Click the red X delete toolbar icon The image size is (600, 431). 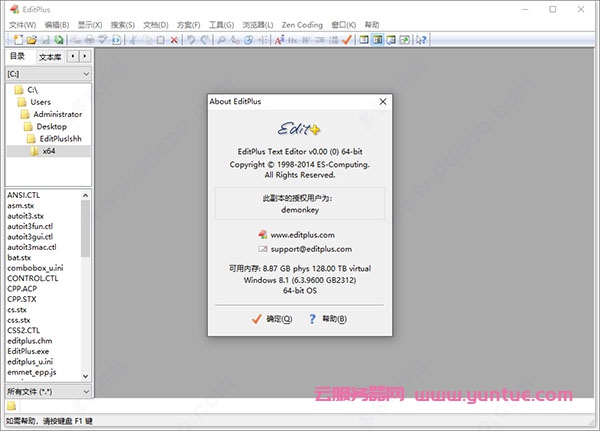[174, 39]
